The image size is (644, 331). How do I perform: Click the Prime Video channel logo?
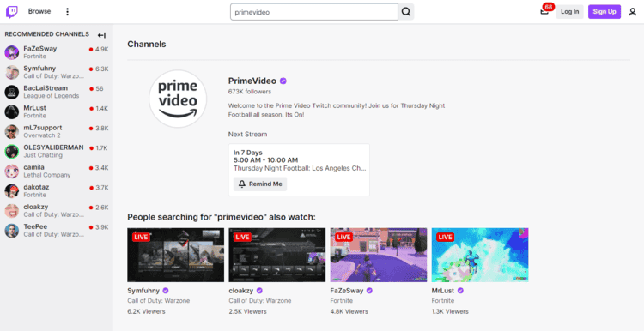click(178, 99)
